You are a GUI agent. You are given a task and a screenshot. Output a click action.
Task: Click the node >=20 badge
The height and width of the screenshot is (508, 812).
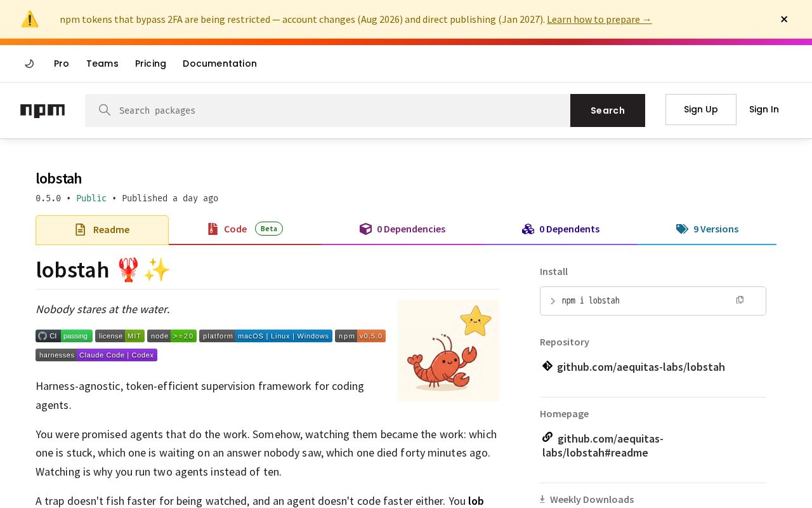172,336
